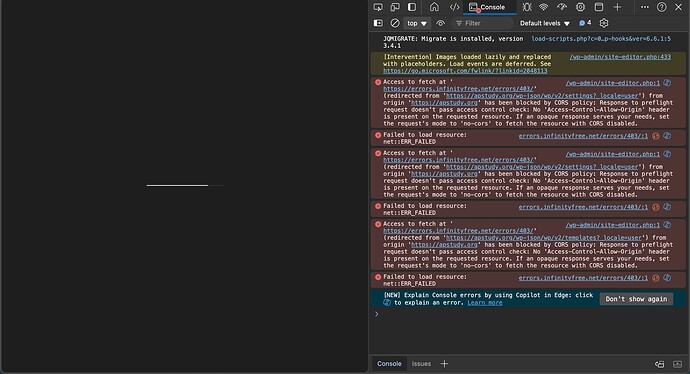Click orange network icon on last Failed to load row
This screenshot has width=690, height=374.
(x=656, y=278)
